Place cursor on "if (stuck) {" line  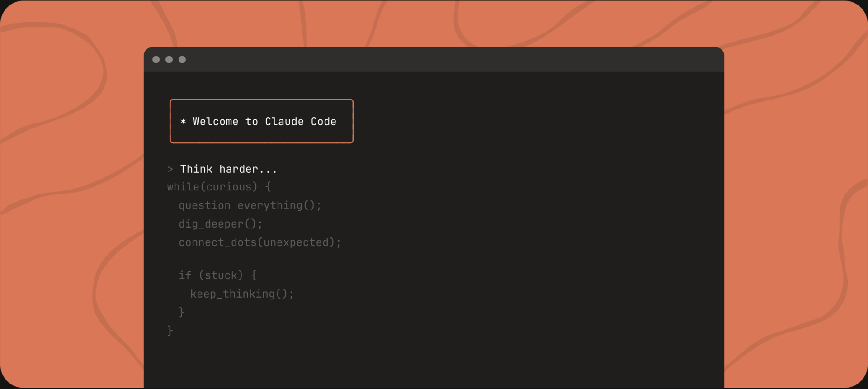217,275
